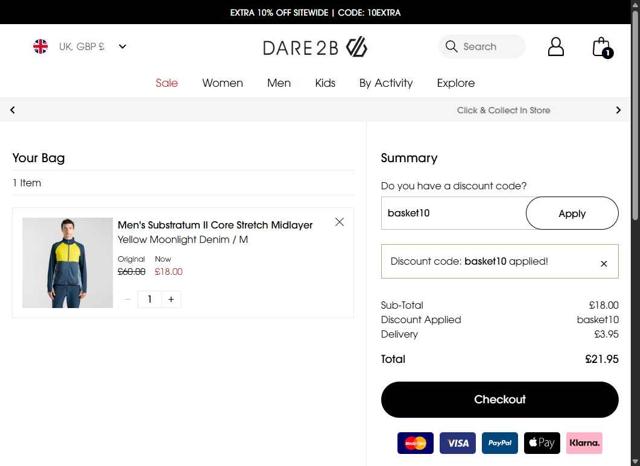Click the Sub-Total £18.00 value
Screen dimensions: 640x466
(604, 305)
